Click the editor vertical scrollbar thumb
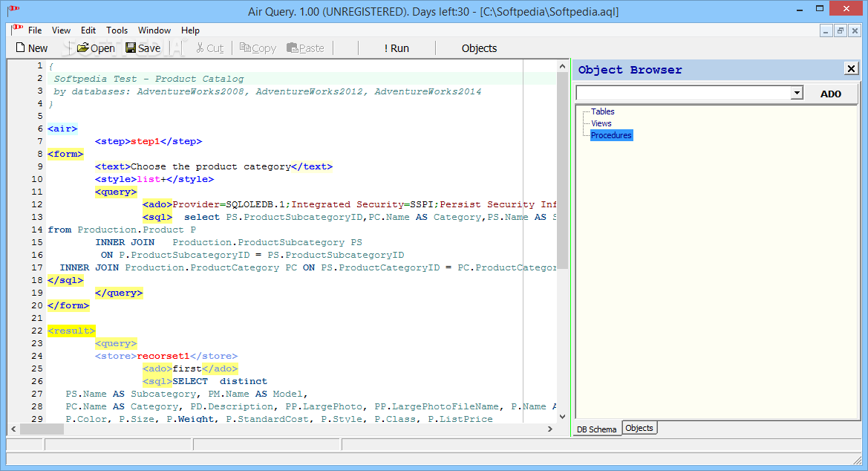Image resolution: width=868 pixels, height=471 pixels. click(562, 171)
